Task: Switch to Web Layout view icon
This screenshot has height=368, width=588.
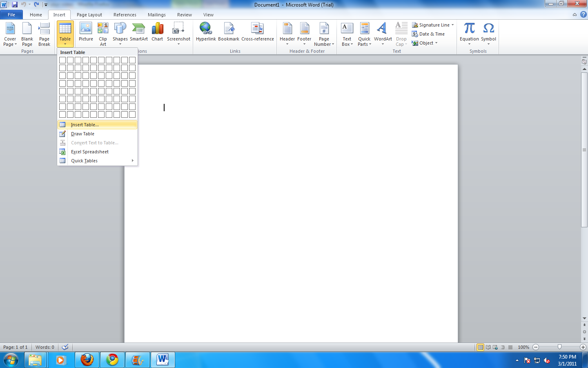Action: (x=495, y=347)
